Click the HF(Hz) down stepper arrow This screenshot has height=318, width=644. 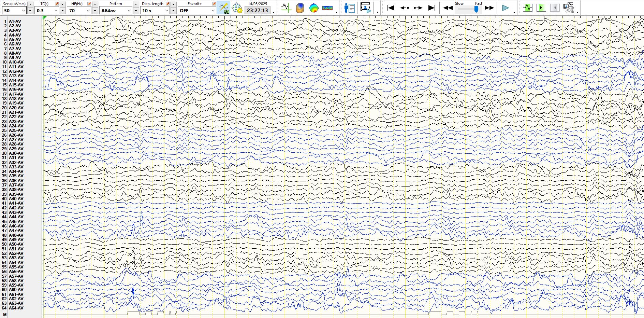(95, 11)
